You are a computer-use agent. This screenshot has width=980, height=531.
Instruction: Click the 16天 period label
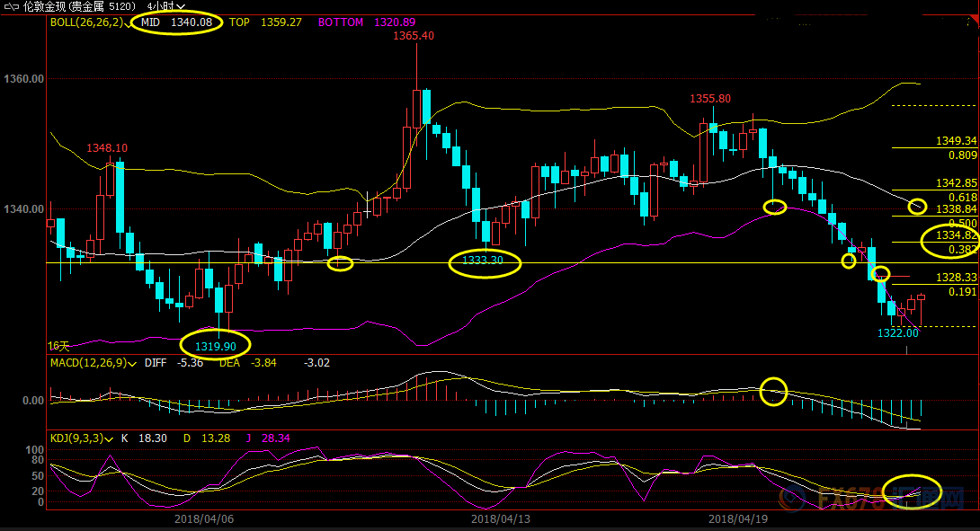(58, 345)
